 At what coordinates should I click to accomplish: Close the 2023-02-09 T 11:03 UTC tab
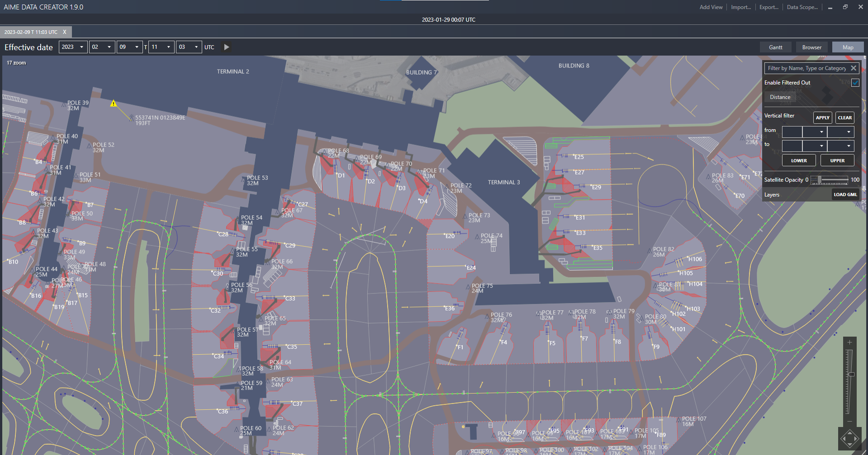coord(65,32)
